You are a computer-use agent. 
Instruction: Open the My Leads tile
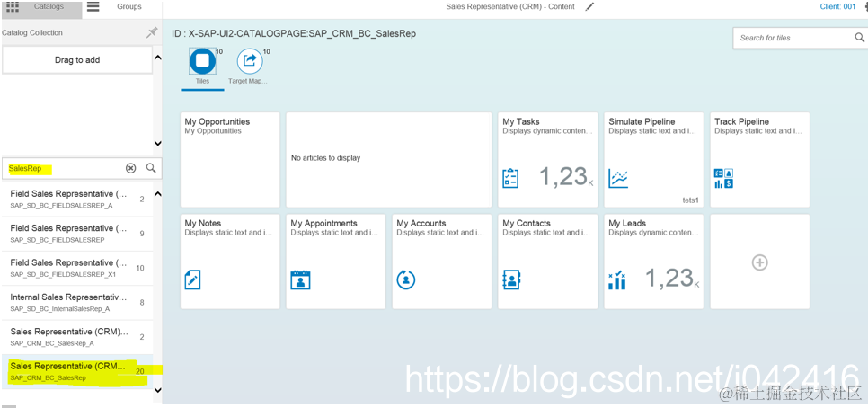654,262
